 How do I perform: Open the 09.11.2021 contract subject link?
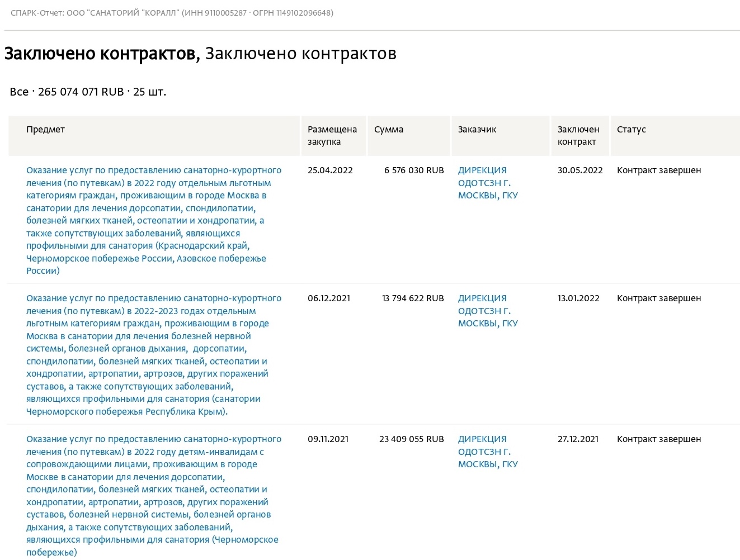[154, 496]
